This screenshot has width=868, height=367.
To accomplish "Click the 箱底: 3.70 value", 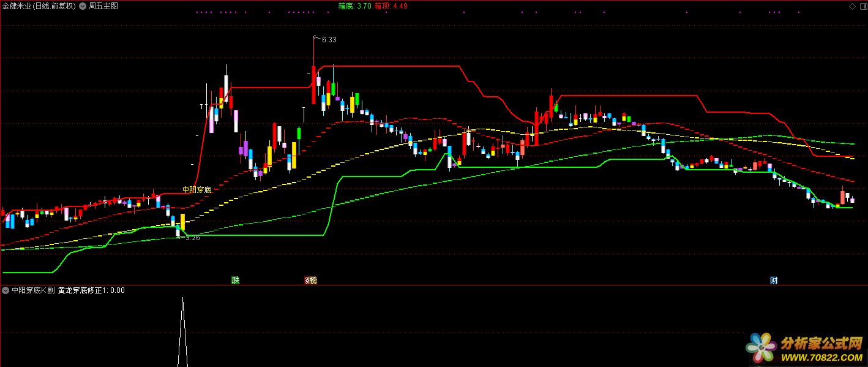I will (x=354, y=6).
